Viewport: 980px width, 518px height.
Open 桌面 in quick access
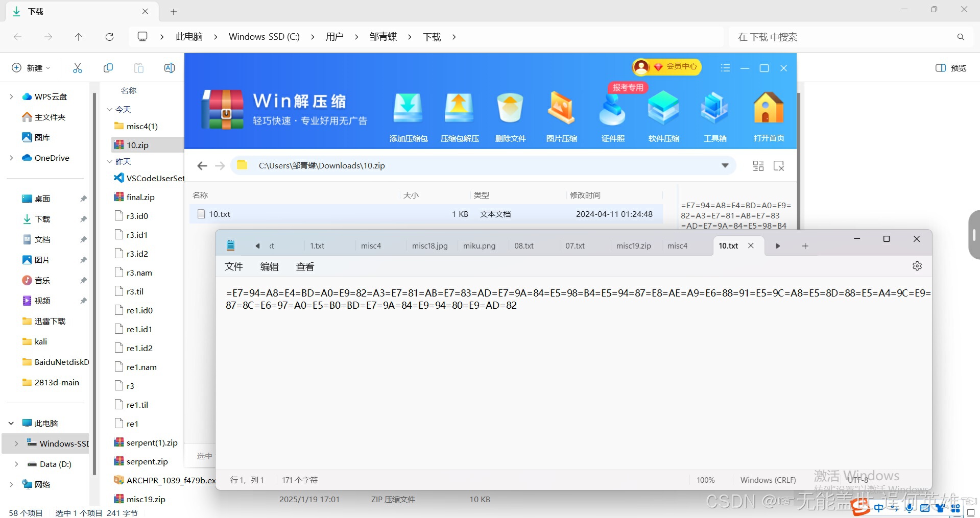[x=42, y=199]
